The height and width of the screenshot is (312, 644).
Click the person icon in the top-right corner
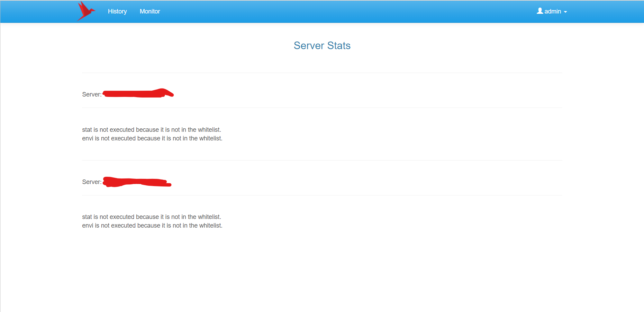tap(539, 11)
